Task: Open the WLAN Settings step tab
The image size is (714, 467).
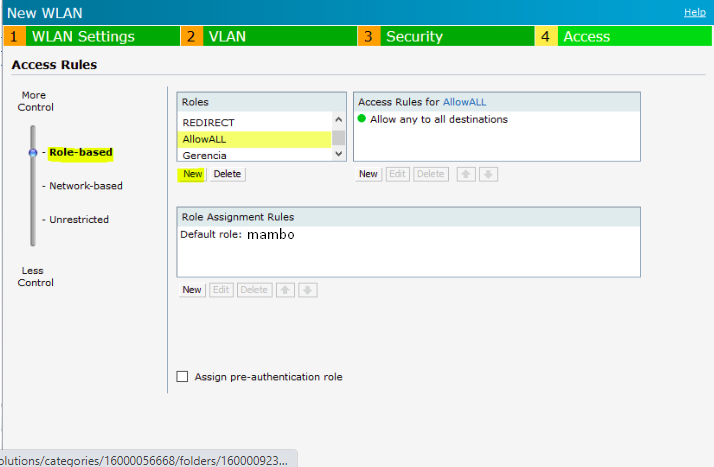Action: (x=83, y=36)
